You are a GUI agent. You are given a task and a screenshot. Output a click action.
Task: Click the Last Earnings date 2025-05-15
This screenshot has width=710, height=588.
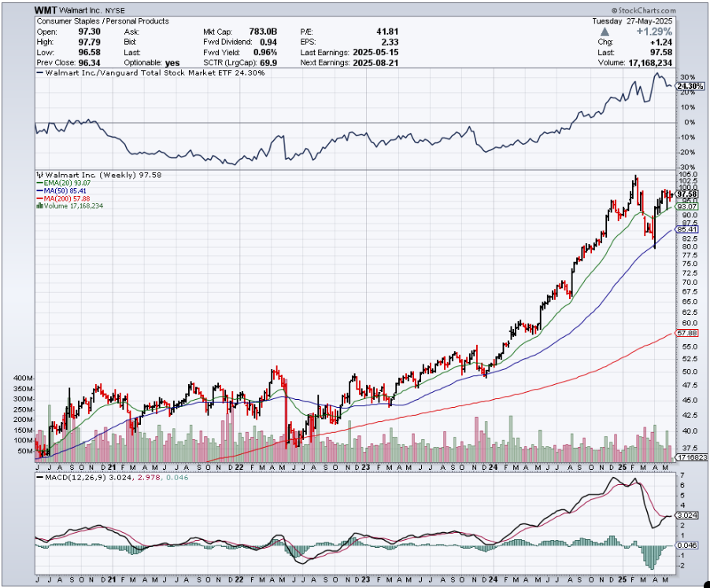point(375,53)
